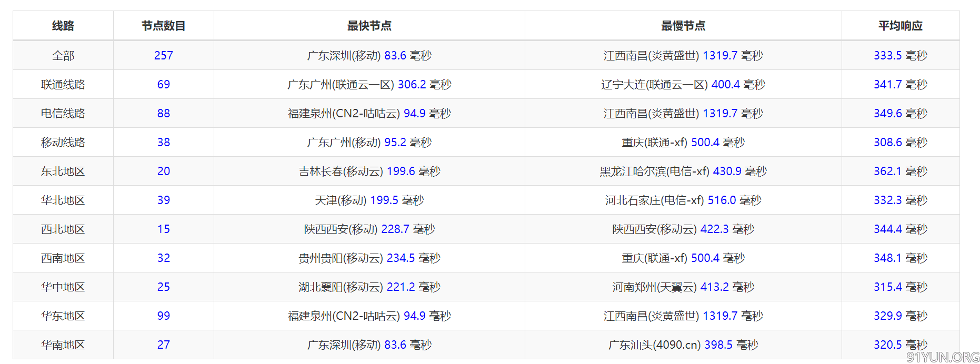Screen dimensions: 980x364
Task: Select the 华北地区 row label
Action: [x=63, y=200]
